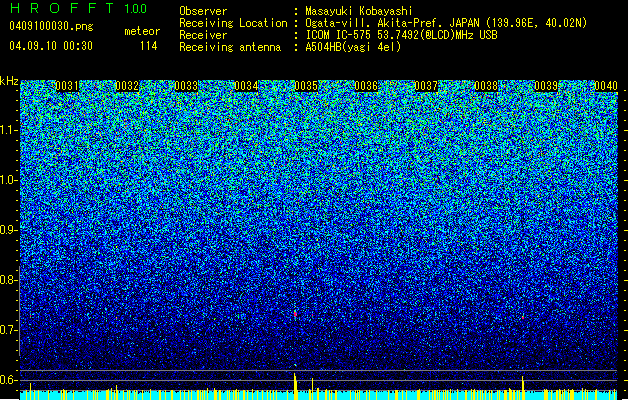Click the 0.7 frequency axis label
Image resolution: width=629 pixels, height=400 pixels.
[8, 330]
